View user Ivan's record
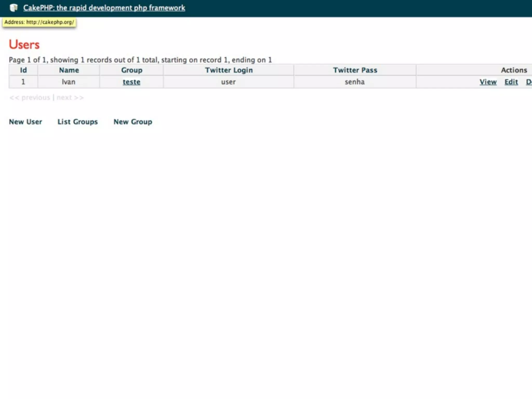 tap(488, 82)
